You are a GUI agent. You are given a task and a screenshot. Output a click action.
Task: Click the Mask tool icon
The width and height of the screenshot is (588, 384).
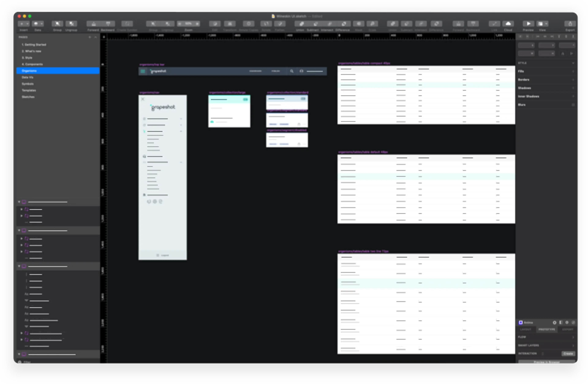click(358, 24)
